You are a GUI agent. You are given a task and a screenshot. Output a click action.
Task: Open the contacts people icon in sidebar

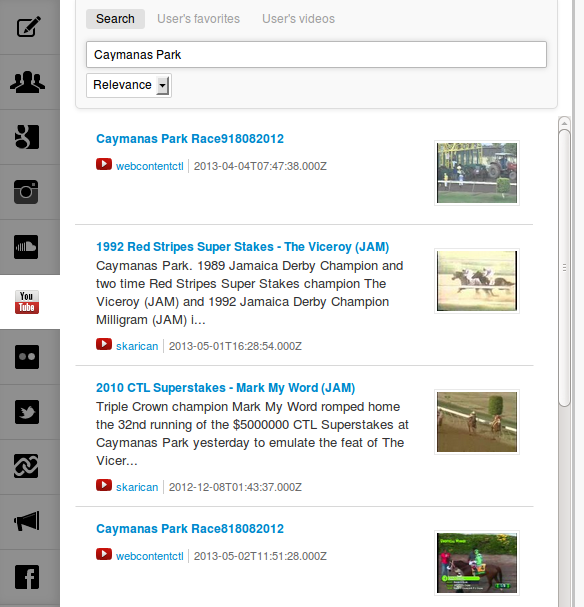(x=27, y=82)
